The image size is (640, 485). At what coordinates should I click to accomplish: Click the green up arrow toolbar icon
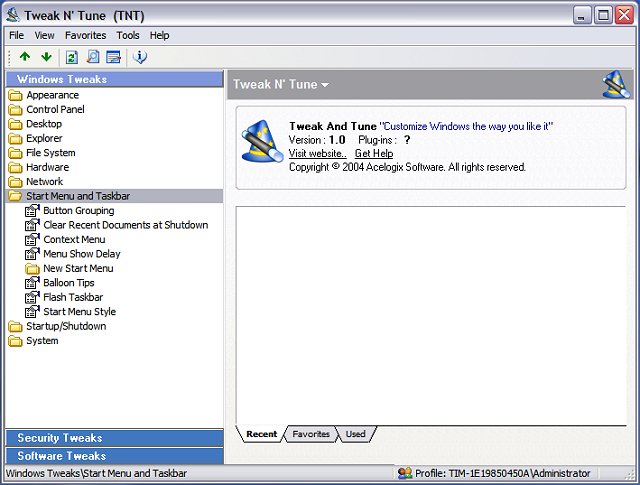point(25,57)
